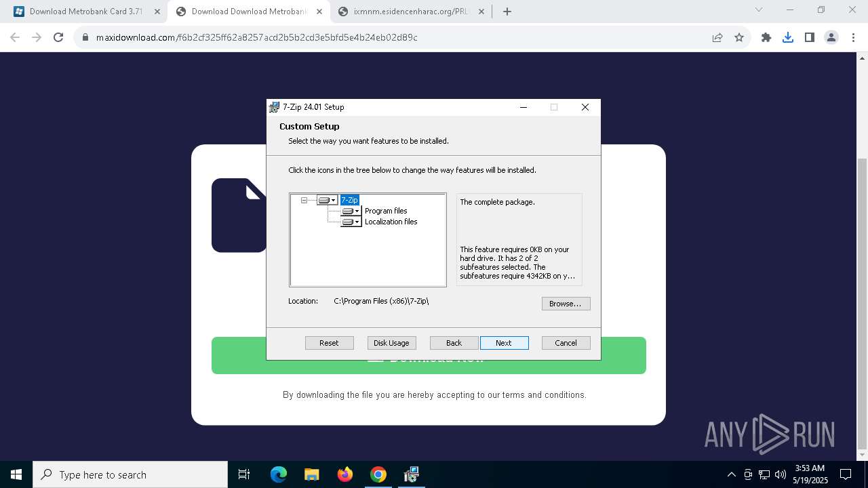Click the green Download Now button
The width and height of the screenshot is (868, 488).
pyautogui.click(x=429, y=356)
